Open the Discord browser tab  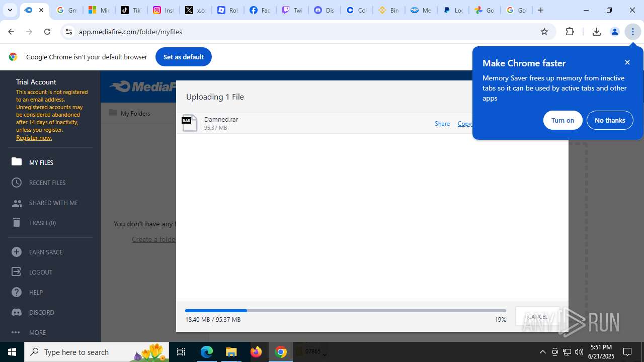coord(324,10)
